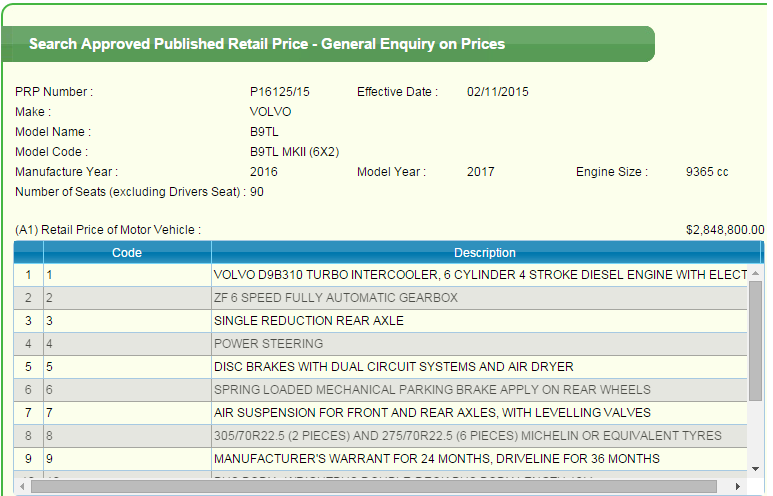Click the Description column header
Viewport: 773px width, 496px height.
click(485, 252)
